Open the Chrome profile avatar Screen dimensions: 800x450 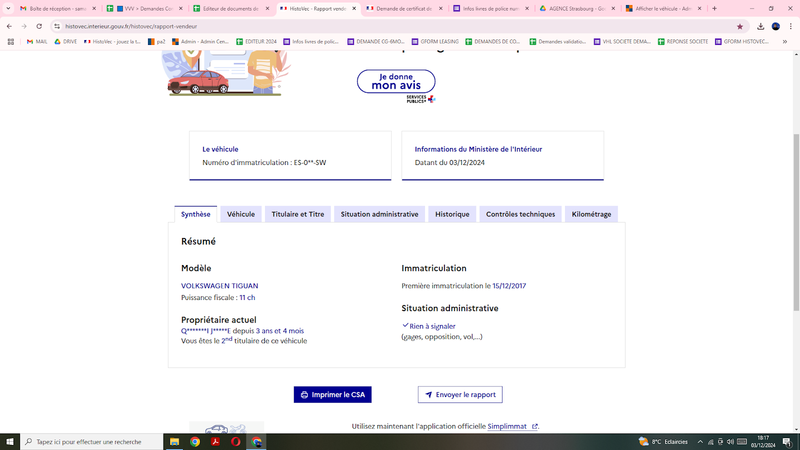(x=776, y=27)
